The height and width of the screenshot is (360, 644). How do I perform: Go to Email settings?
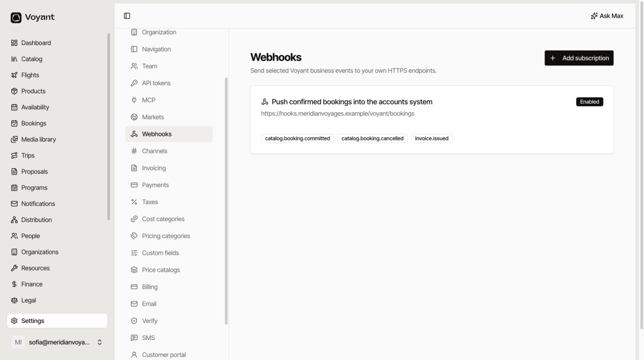[x=169, y=304]
